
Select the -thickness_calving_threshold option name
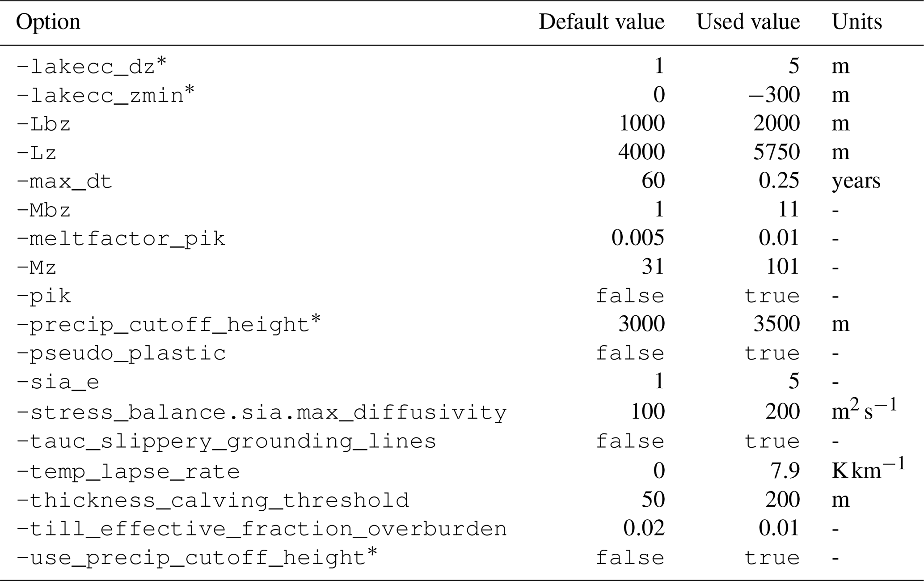tap(213, 500)
